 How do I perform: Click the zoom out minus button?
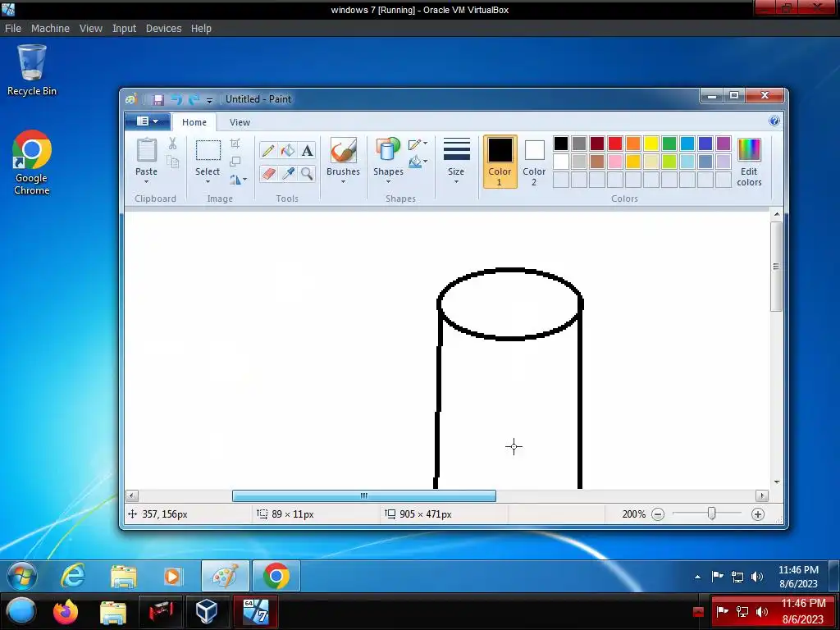[x=658, y=514]
